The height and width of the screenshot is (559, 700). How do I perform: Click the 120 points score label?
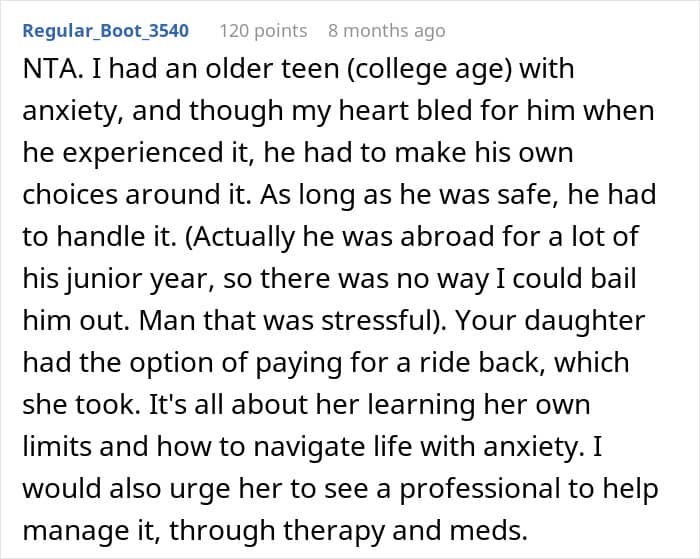click(263, 31)
